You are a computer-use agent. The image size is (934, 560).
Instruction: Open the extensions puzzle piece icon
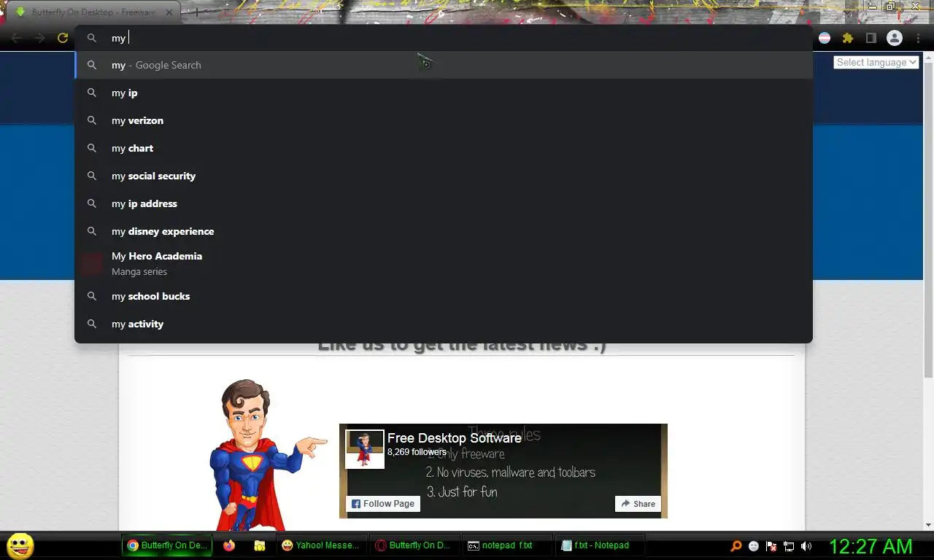tap(847, 38)
